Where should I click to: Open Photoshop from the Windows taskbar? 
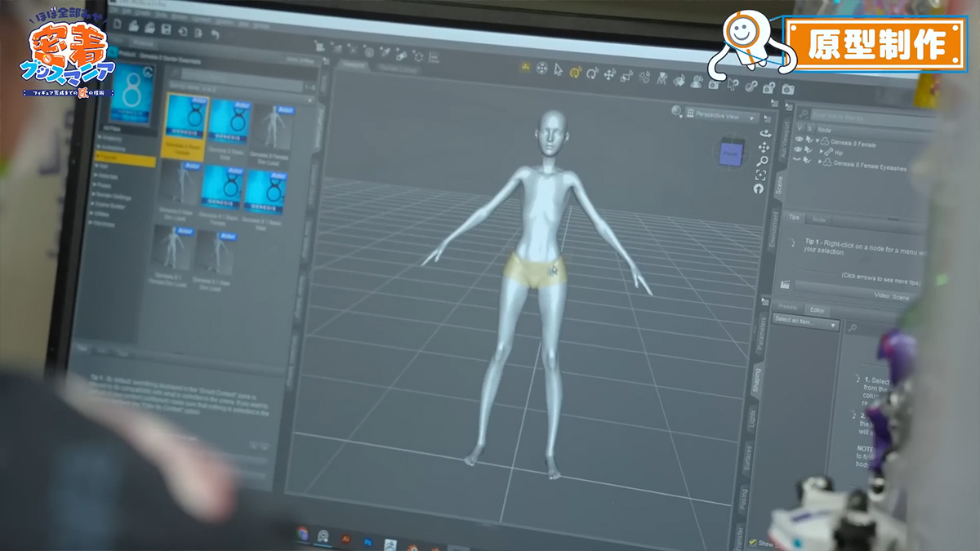pyautogui.click(x=368, y=541)
